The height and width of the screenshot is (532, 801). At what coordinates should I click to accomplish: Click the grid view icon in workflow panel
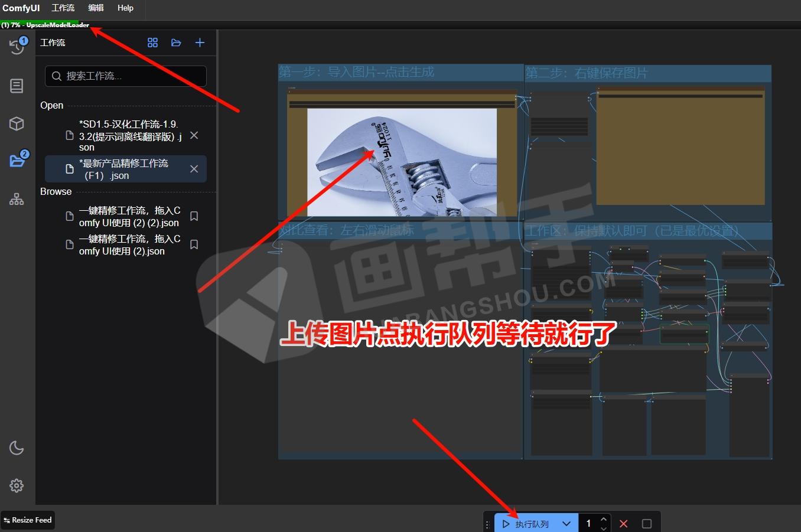152,43
